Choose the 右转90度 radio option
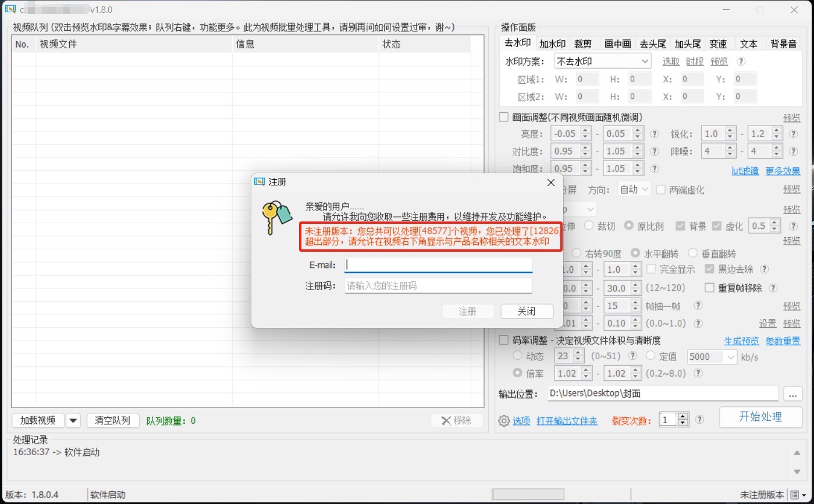Screen dimensions: 814x504 pyautogui.click(x=577, y=253)
